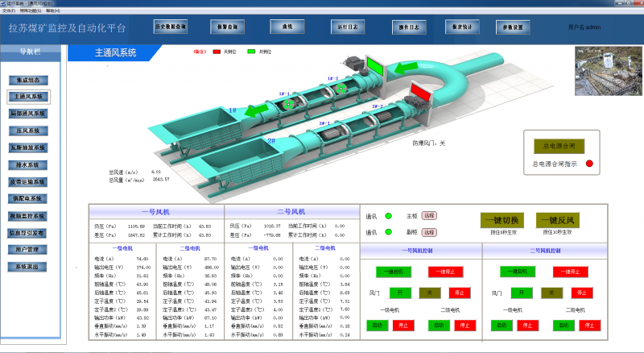Start 一级电机 of fan one

pyautogui.click(x=377, y=326)
